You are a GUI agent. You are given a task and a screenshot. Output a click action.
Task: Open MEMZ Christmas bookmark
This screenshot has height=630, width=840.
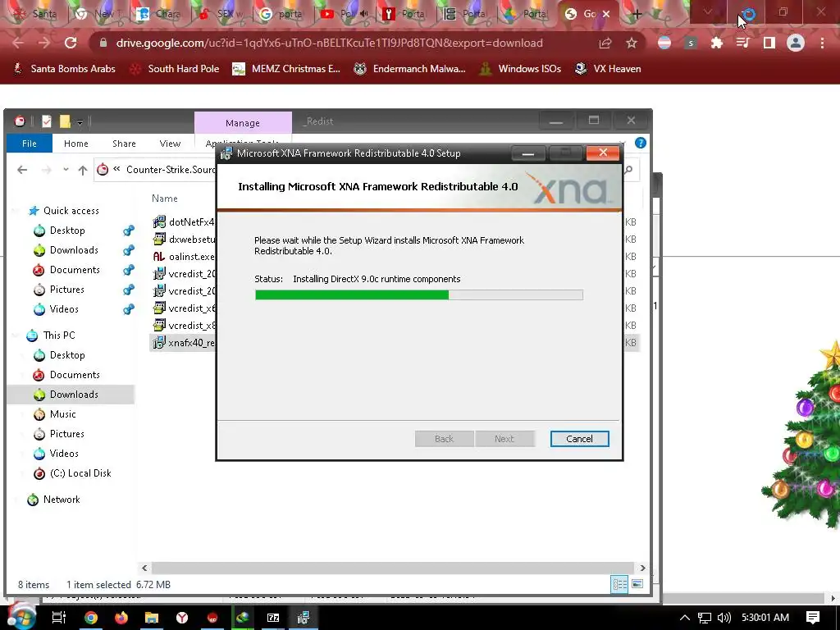click(x=286, y=69)
